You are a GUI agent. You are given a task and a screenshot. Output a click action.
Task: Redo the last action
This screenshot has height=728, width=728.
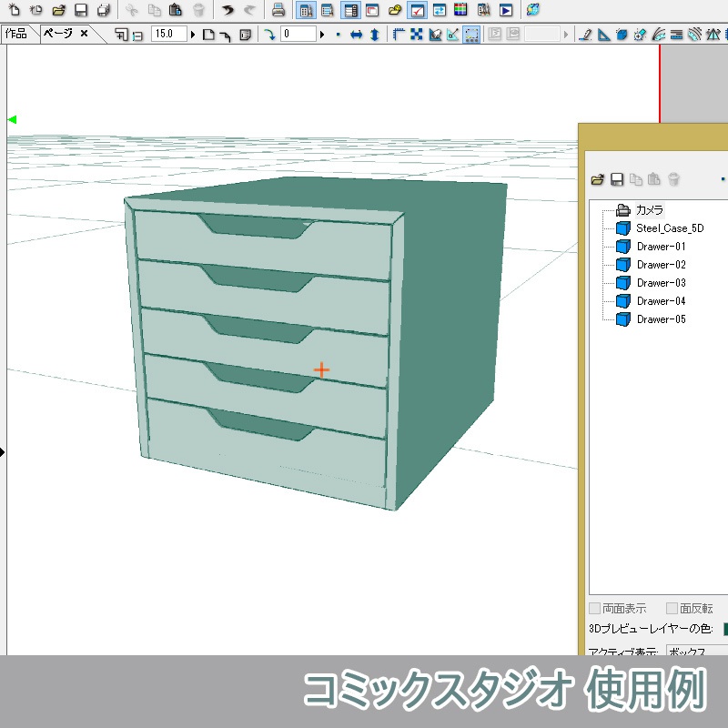click(x=248, y=12)
